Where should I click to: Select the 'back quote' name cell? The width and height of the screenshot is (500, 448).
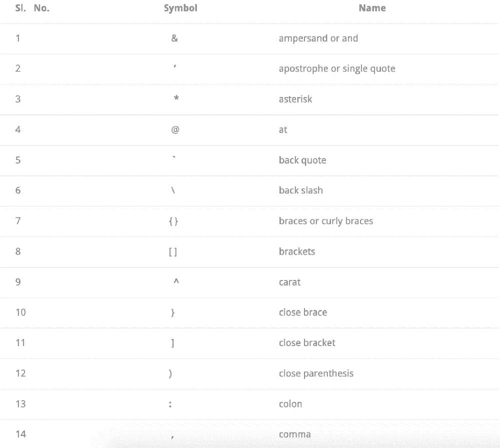point(302,160)
